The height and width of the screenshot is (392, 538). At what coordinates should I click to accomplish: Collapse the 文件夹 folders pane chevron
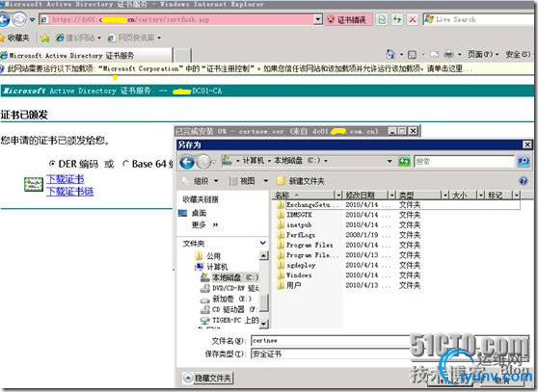pyautogui.click(x=263, y=244)
